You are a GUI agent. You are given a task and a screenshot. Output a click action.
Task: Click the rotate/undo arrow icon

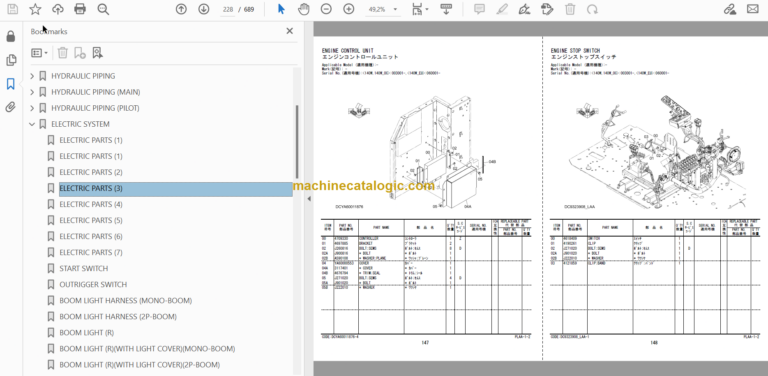(593, 9)
